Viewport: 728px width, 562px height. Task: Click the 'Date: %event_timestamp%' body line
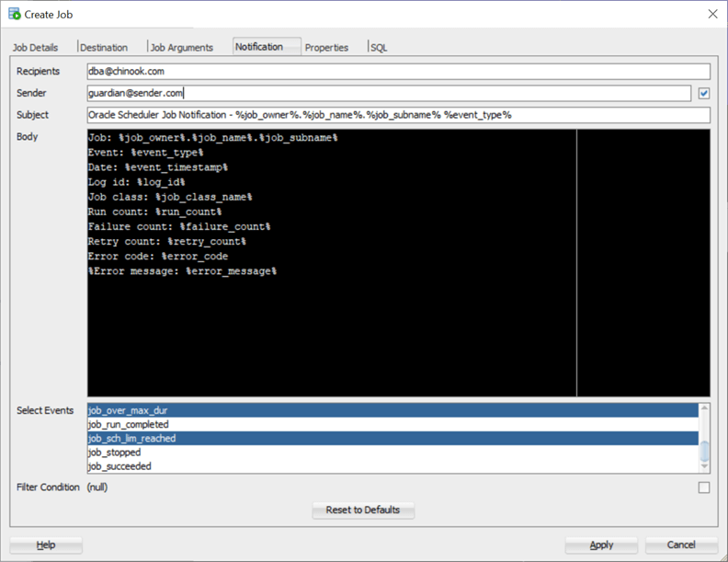tap(158, 167)
